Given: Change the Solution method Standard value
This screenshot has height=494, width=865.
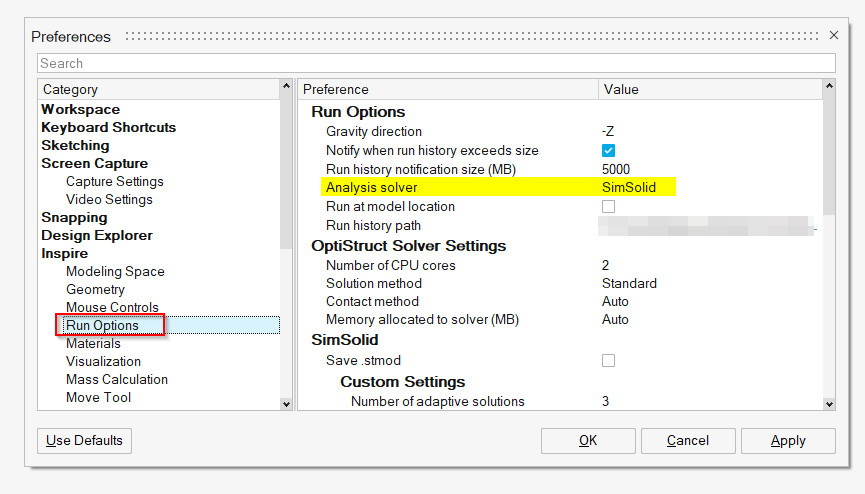Looking at the screenshot, I should coord(629,283).
